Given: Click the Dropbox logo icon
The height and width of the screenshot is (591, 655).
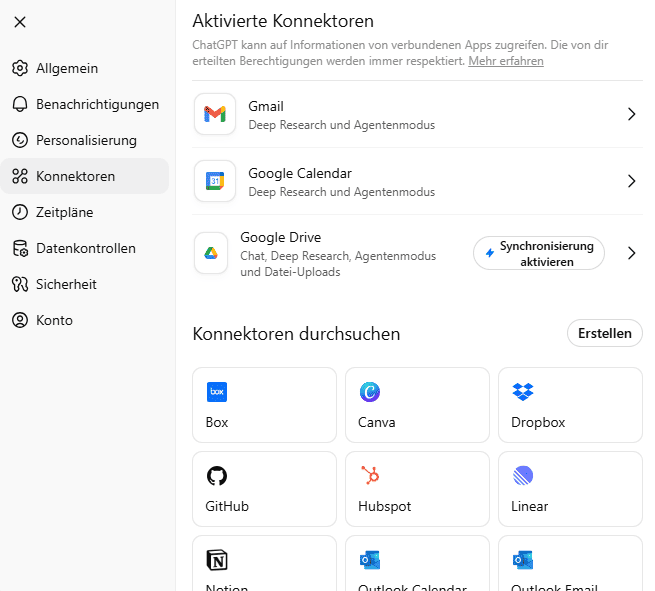Looking at the screenshot, I should pos(523,392).
